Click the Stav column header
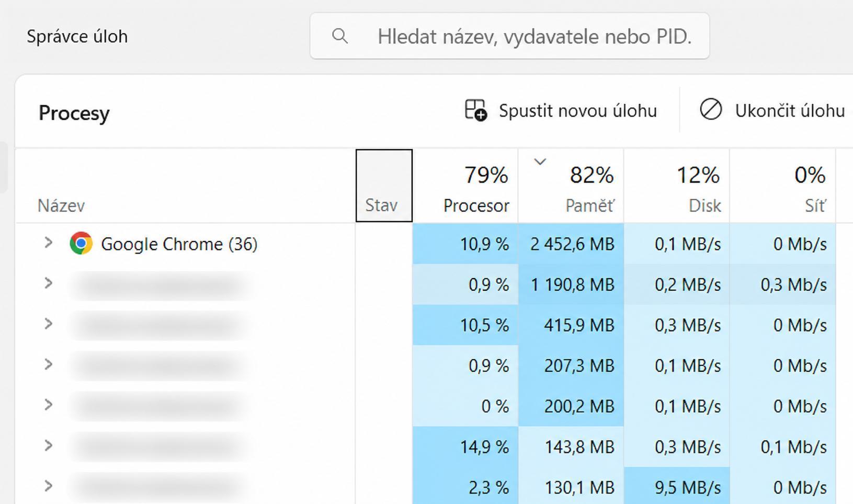853x504 pixels. click(384, 186)
